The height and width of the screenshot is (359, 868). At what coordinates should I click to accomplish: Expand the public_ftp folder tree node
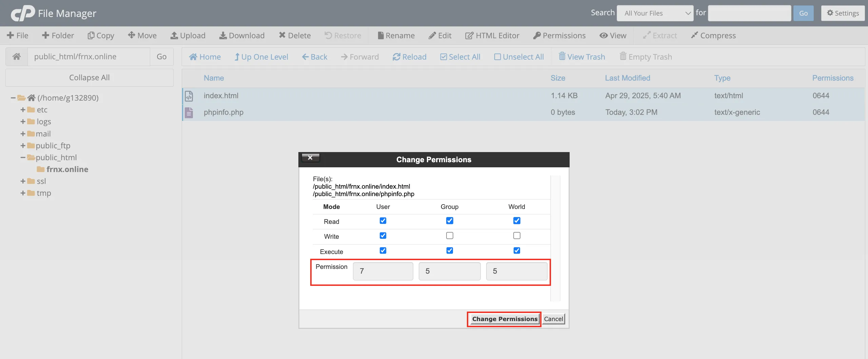pyautogui.click(x=23, y=146)
